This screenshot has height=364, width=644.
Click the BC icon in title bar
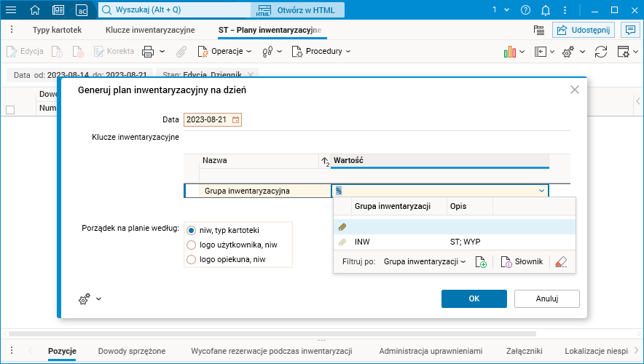(x=82, y=10)
